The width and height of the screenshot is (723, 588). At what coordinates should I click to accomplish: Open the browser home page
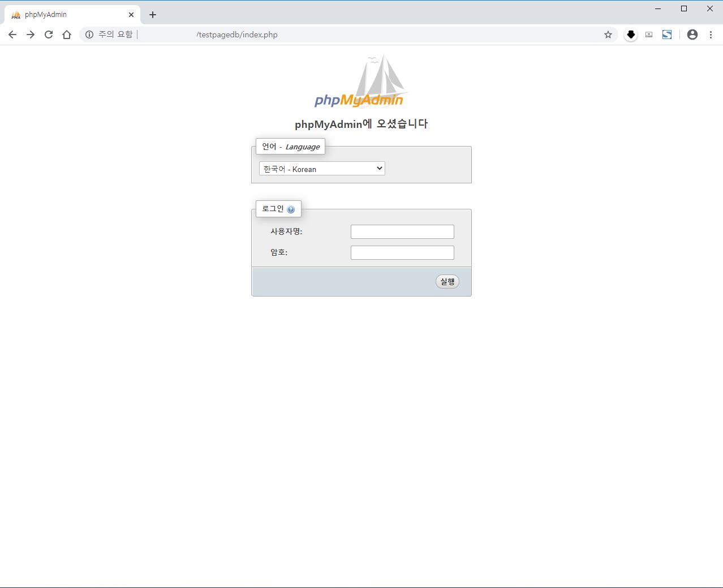pos(67,35)
